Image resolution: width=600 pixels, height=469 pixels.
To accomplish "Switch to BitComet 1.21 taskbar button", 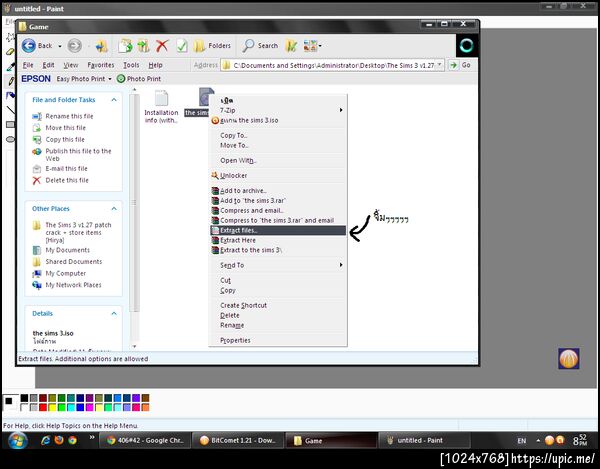I will [x=238, y=440].
